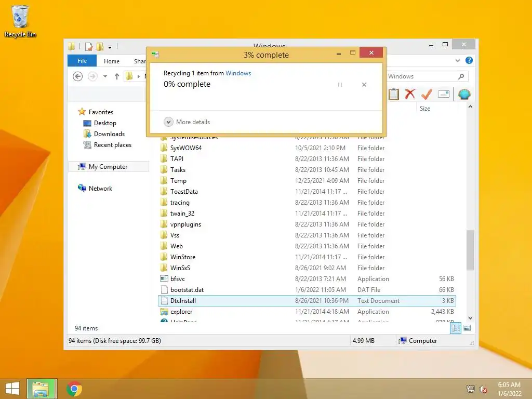Click the Size column header

coord(425,108)
